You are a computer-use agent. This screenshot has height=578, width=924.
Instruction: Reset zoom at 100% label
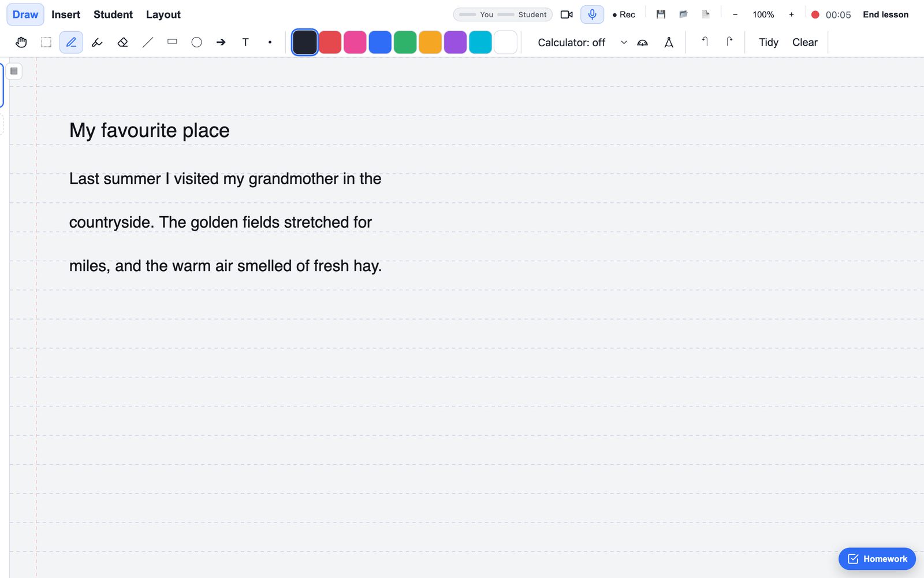pos(763,14)
